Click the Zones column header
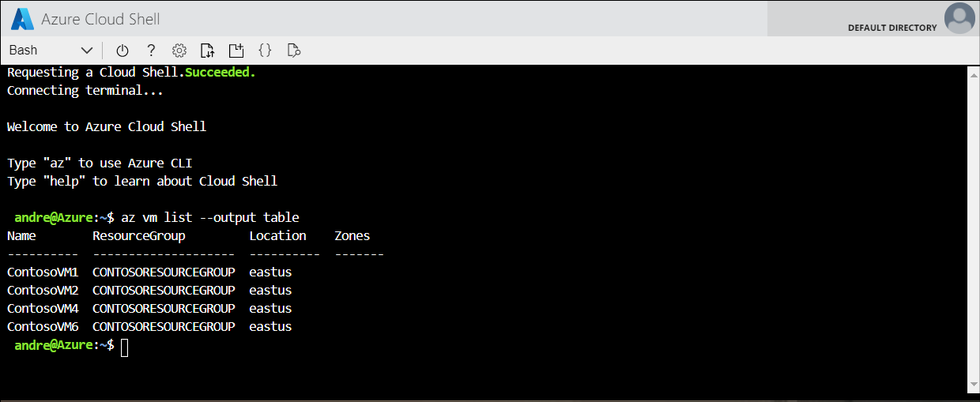The height and width of the screenshot is (402, 980). click(352, 235)
